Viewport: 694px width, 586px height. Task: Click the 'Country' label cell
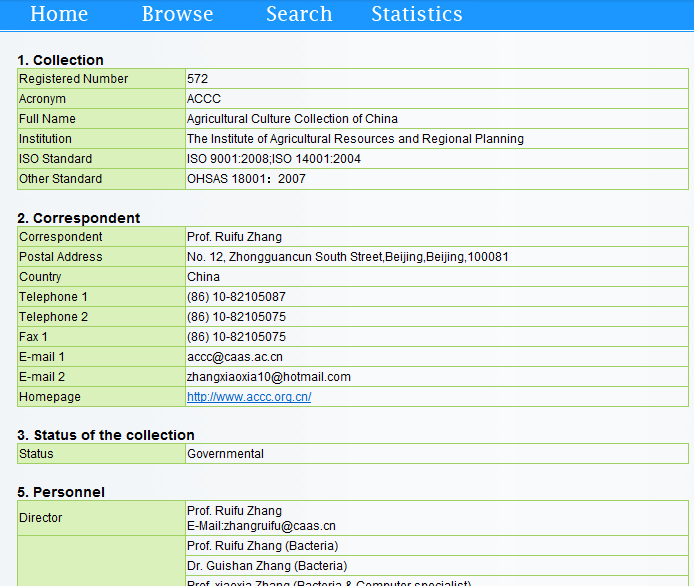(101, 277)
